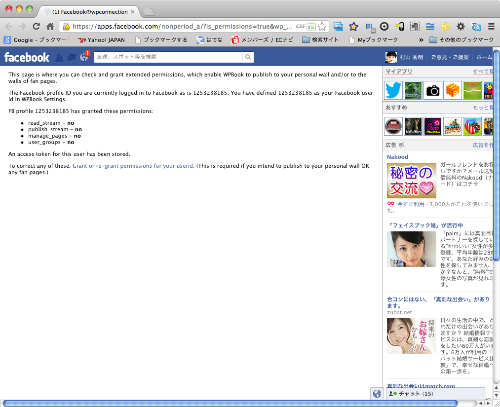Click the CSS indicator in address bar
500x407 pixels.
click(300, 26)
